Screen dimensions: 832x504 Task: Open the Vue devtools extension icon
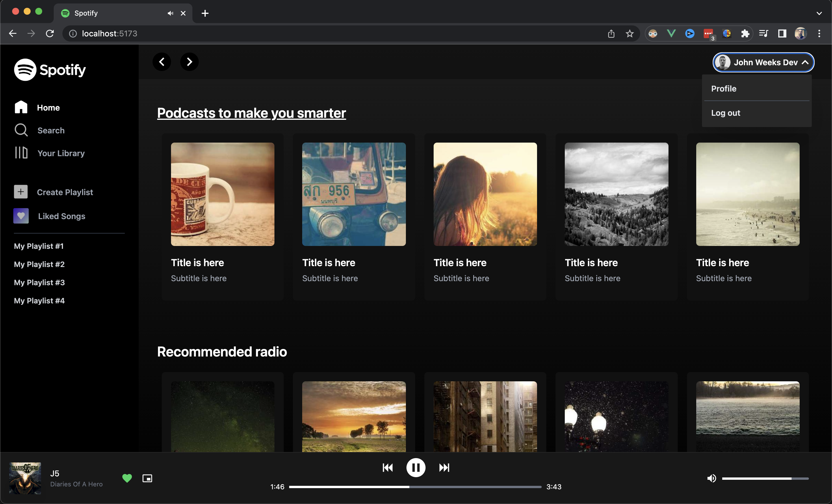[x=671, y=33]
